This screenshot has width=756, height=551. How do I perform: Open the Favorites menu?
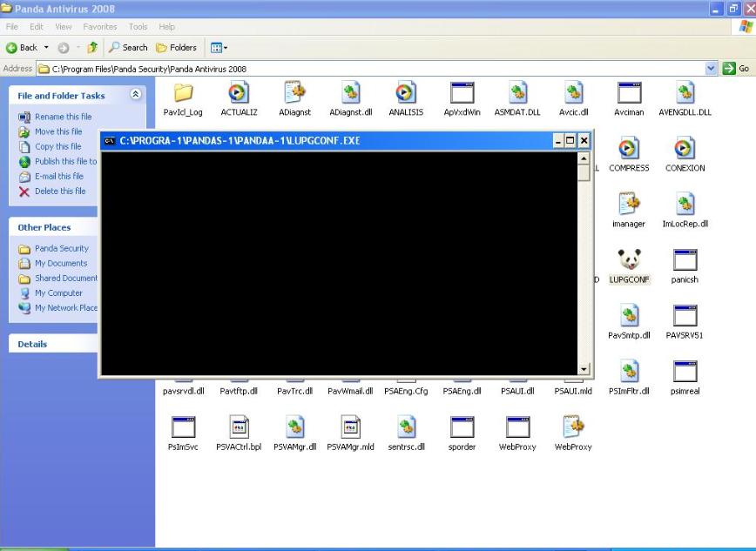98,27
